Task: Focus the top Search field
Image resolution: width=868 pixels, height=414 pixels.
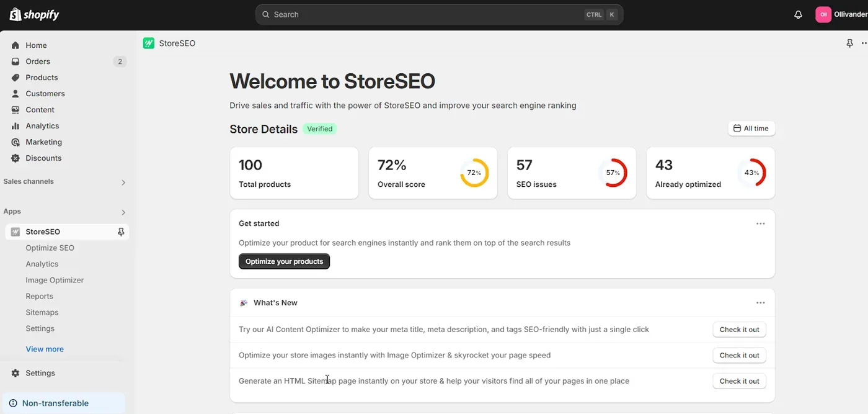Action: [x=439, y=14]
